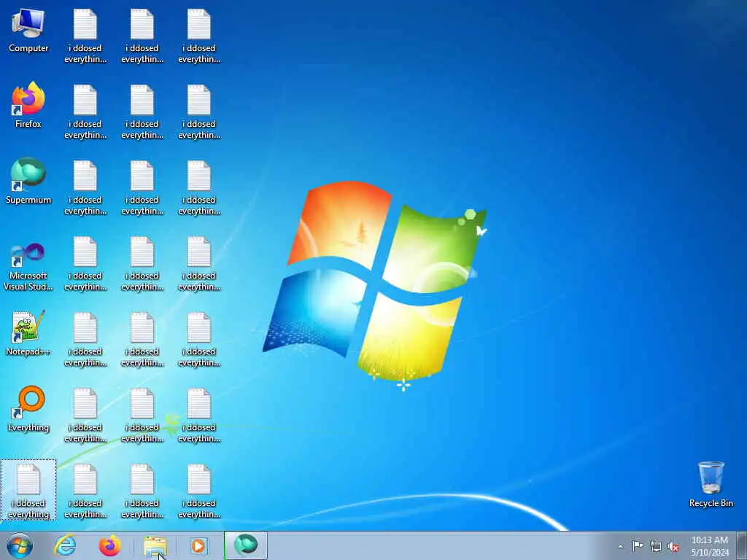Image resolution: width=747 pixels, height=560 pixels.
Task: Open network status tray icon
Action: pos(656,547)
